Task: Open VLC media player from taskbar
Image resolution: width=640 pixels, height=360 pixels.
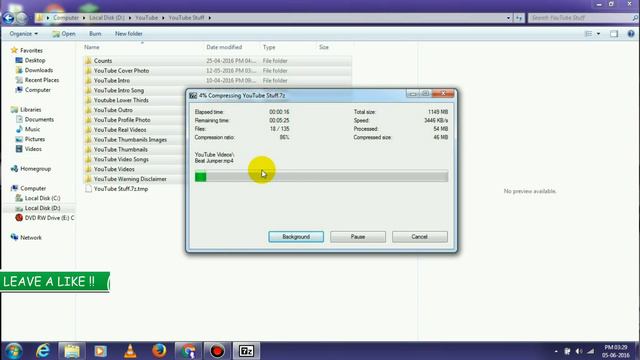Action: [x=130, y=351]
